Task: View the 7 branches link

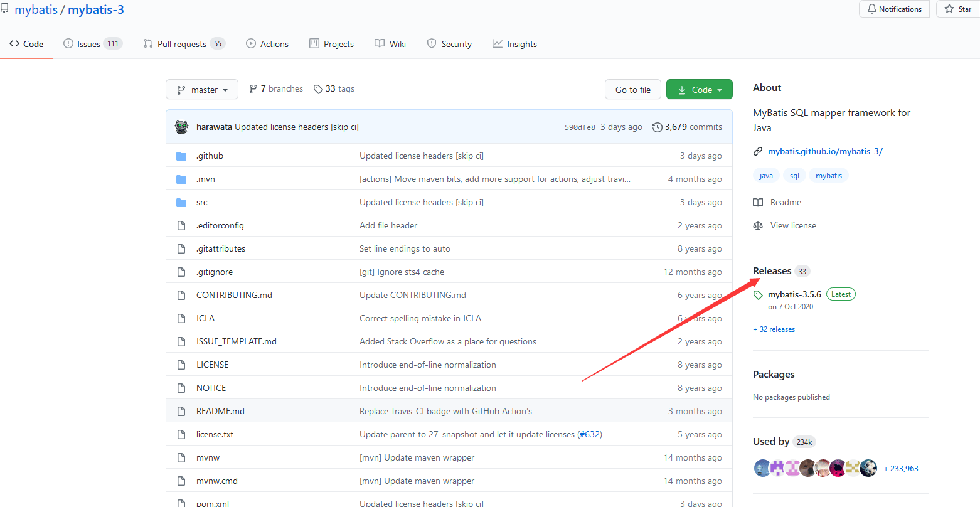Action: point(276,89)
